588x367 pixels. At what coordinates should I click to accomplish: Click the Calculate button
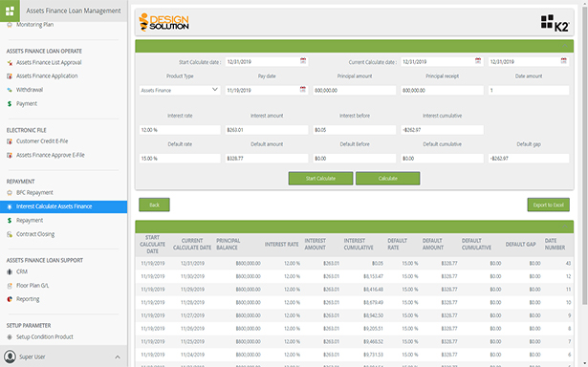388,179
